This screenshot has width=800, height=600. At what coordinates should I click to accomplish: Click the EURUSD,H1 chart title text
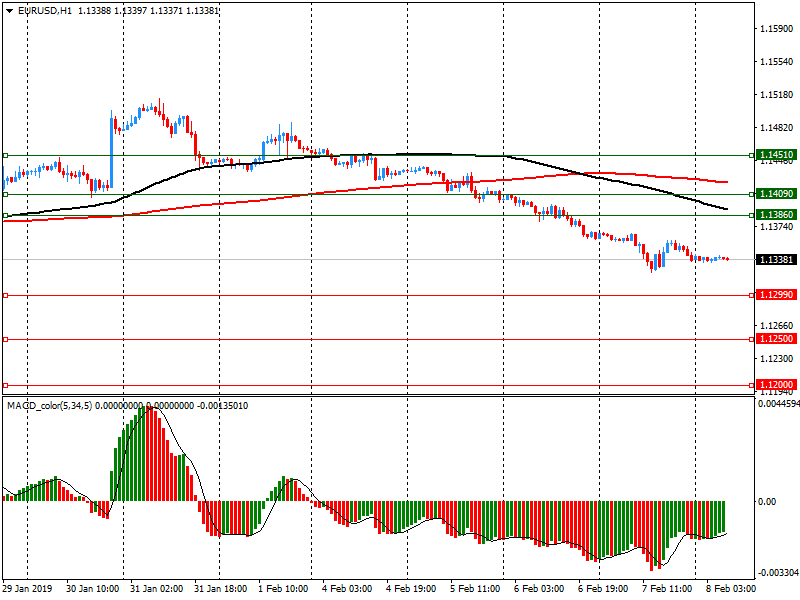[x=45, y=10]
